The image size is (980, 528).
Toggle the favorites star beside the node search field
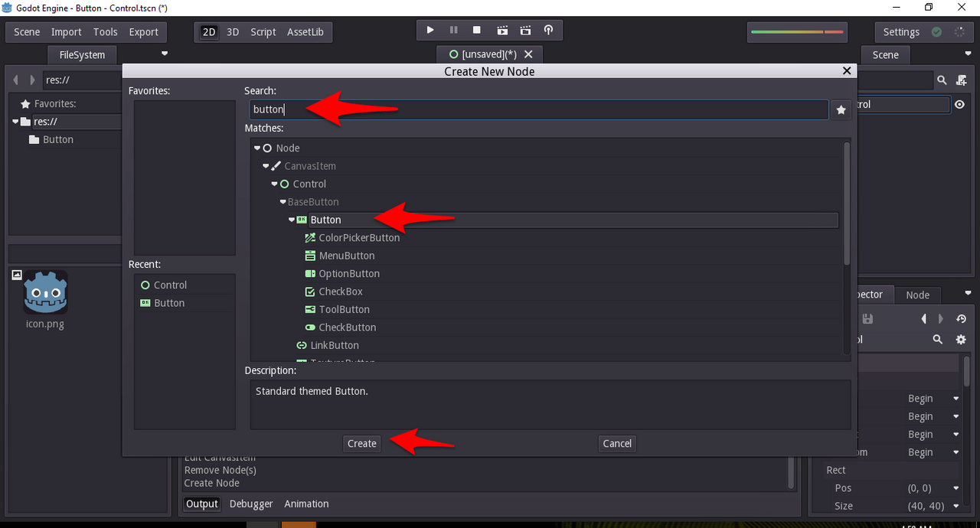841,109
